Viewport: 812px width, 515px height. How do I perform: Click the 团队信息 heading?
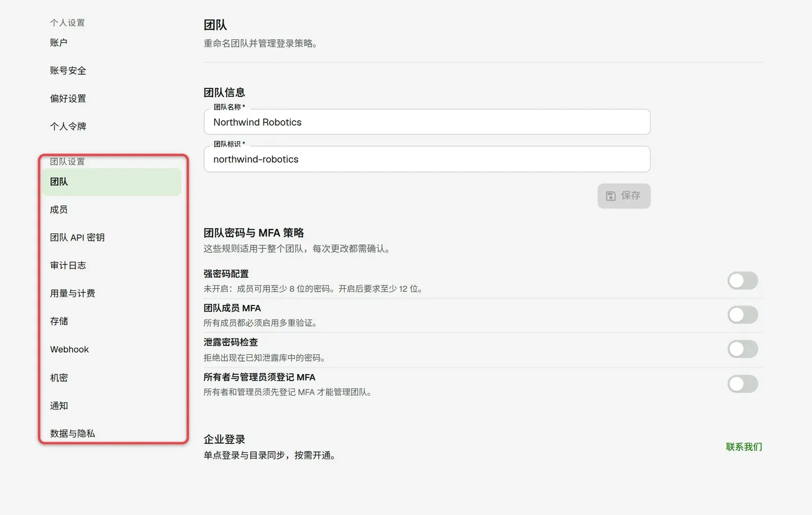(224, 92)
